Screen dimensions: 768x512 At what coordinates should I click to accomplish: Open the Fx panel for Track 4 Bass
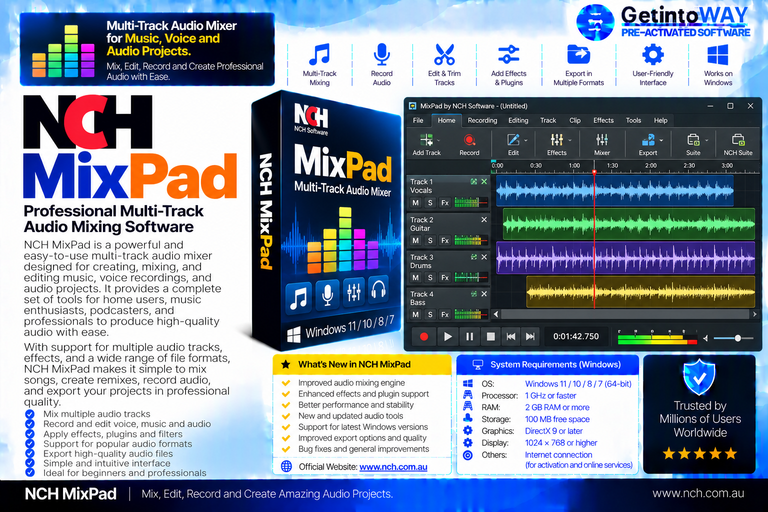click(445, 315)
